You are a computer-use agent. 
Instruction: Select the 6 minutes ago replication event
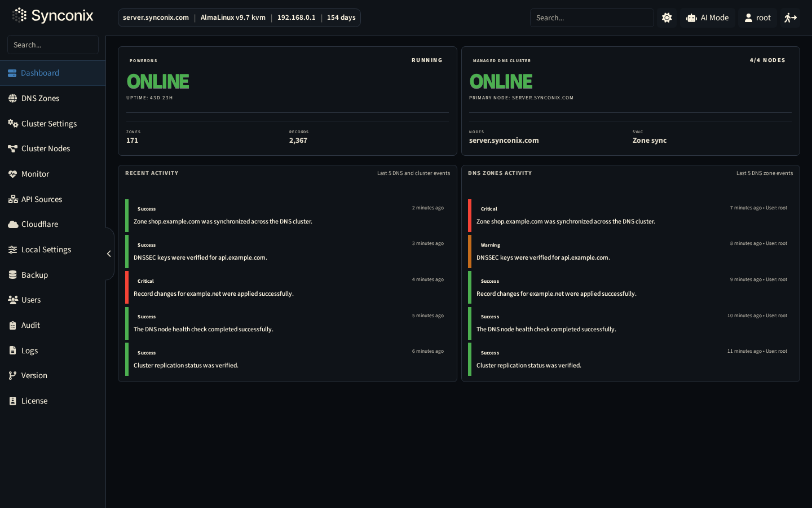tap(288, 359)
